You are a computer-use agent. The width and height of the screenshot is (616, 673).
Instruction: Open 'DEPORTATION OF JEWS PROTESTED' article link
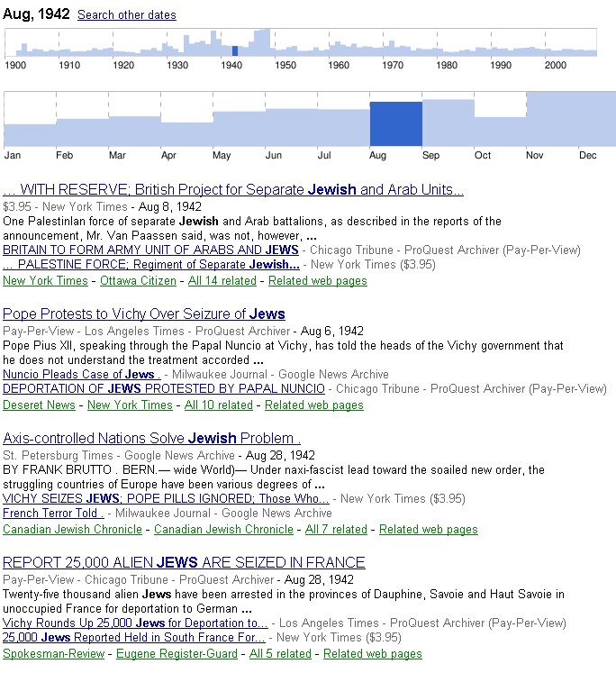click(x=164, y=389)
